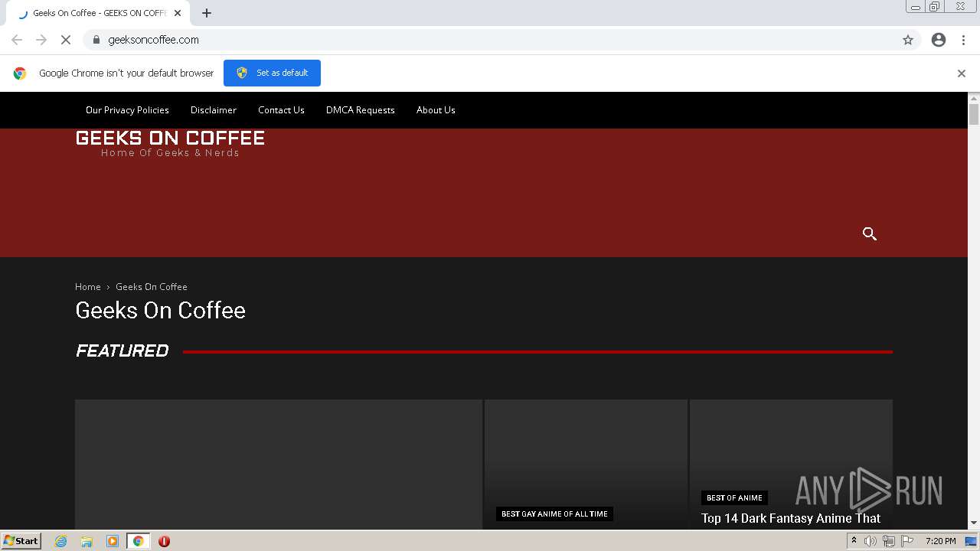Open the red Opera taskbar icon
This screenshot has height=551, width=980.
(x=164, y=541)
